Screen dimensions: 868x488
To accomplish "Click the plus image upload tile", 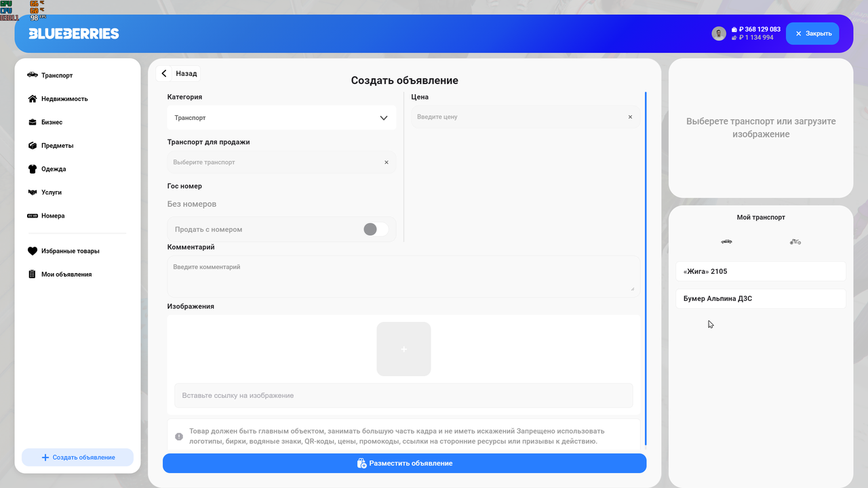I will [x=403, y=349].
